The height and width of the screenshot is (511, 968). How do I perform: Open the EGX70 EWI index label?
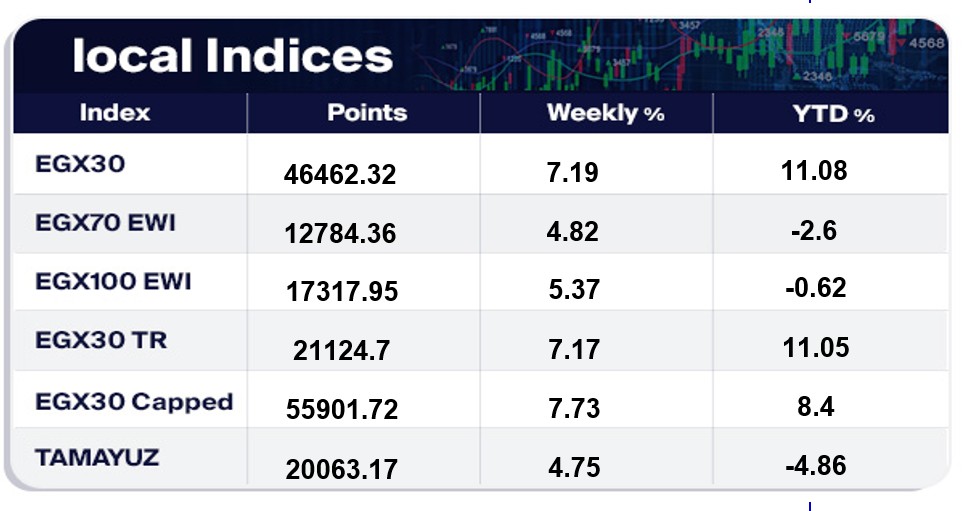click(x=105, y=223)
